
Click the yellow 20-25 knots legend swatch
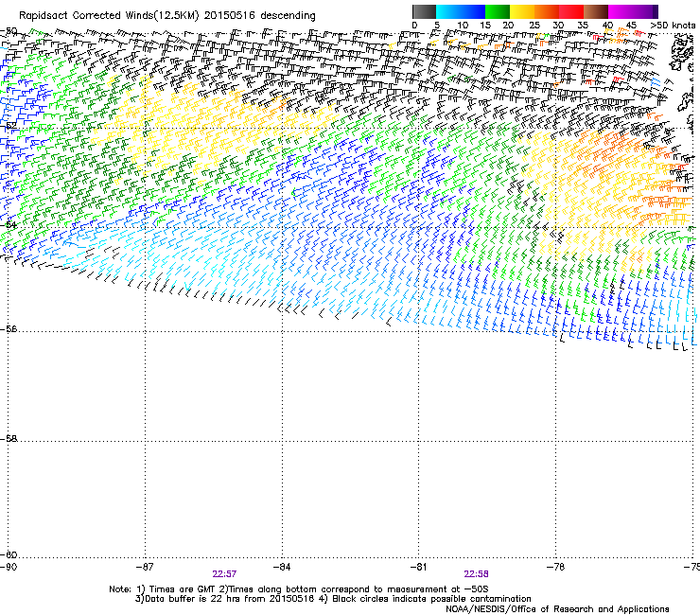(x=522, y=11)
